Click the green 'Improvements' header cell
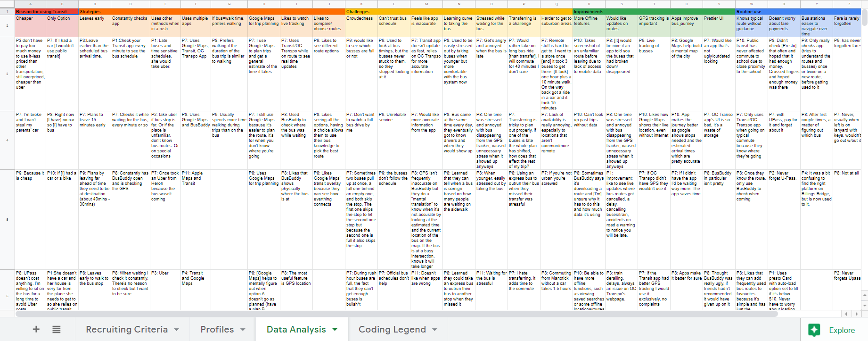Image resolution: width=868 pixels, height=341 pixels. (x=654, y=11)
